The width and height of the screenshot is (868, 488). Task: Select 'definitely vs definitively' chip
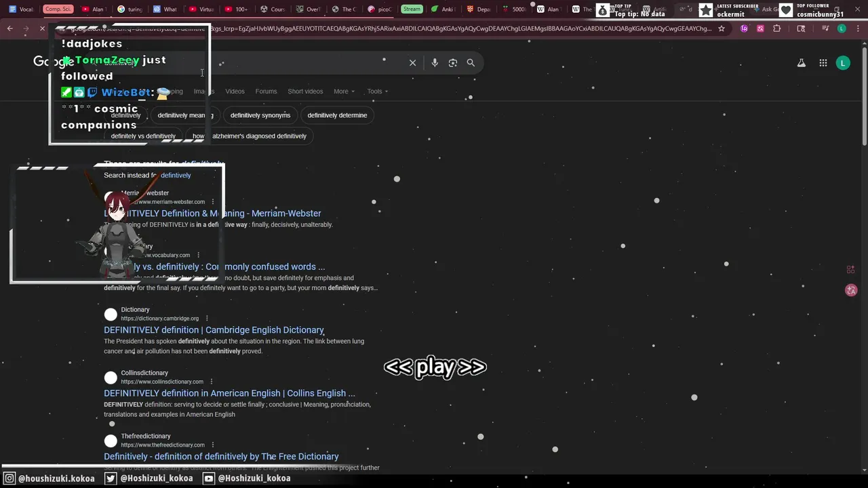coord(143,136)
